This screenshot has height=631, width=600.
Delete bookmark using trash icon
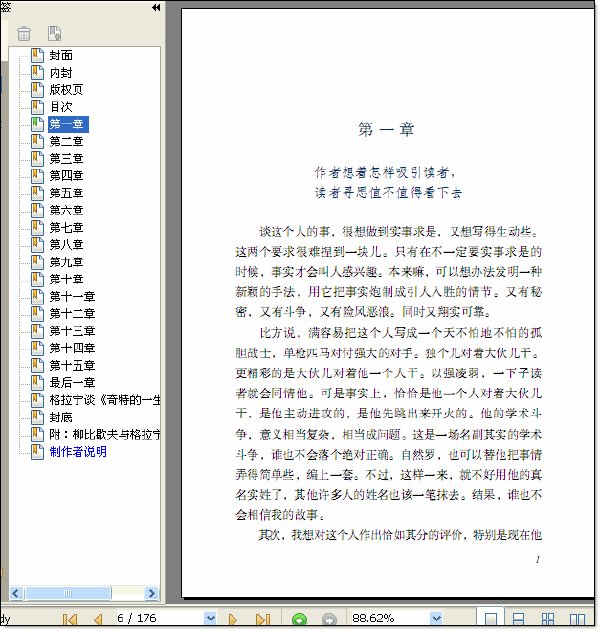(24, 33)
